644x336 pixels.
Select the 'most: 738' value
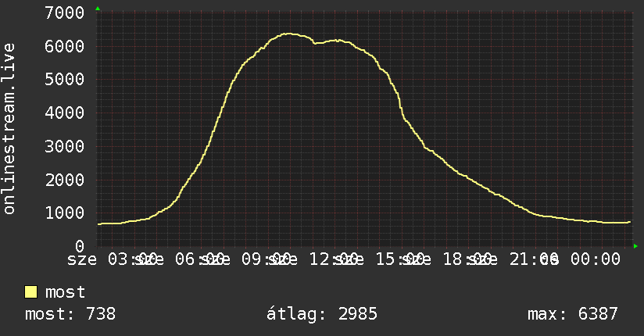point(70,314)
